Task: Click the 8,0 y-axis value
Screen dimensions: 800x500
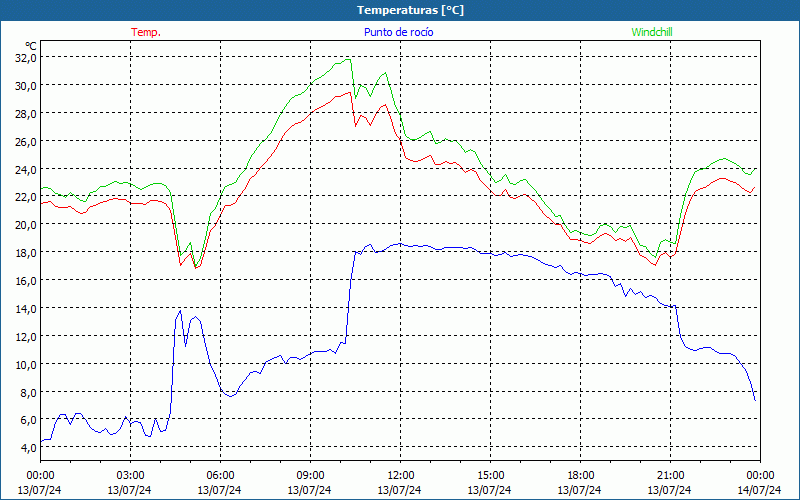Action: click(28, 392)
